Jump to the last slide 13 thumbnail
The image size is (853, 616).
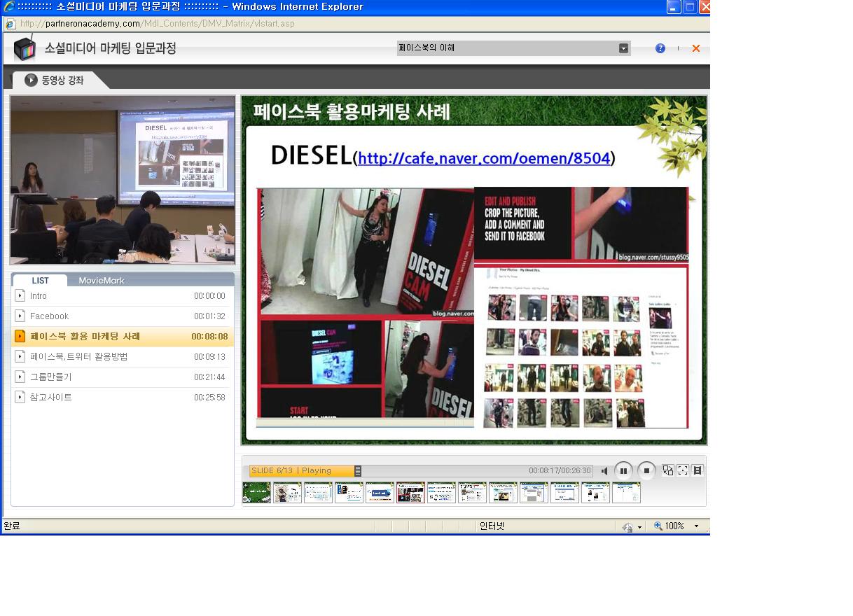627,492
